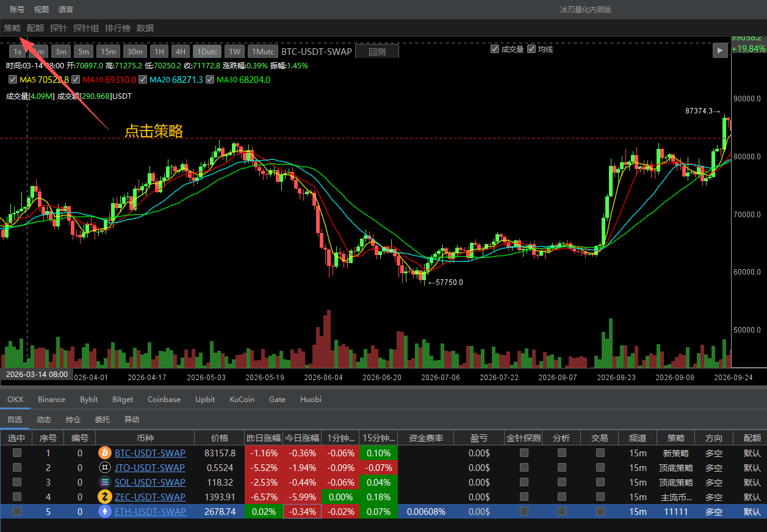The image size is (767, 532).
Task: Open the 语言 menu
Action: coord(66,9)
